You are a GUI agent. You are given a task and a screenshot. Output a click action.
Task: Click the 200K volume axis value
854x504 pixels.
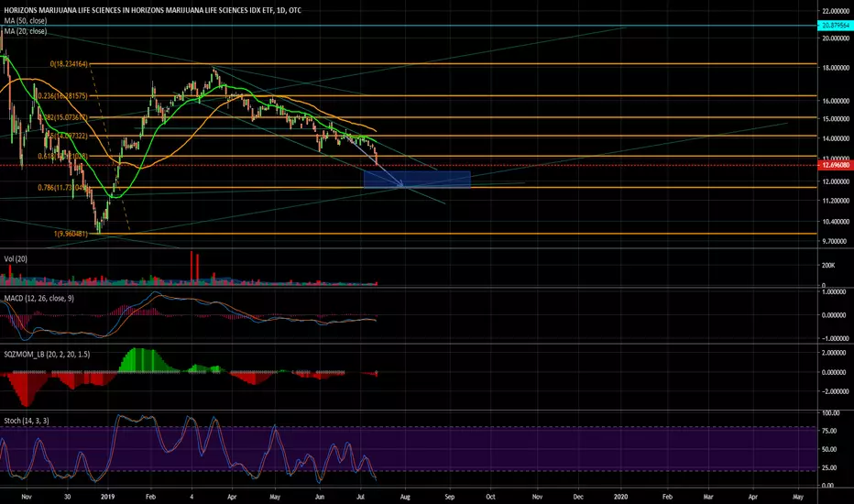[827, 266]
